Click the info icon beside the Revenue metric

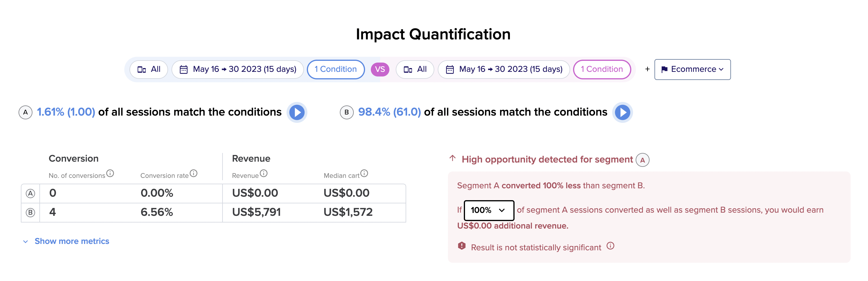pos(264,173)
